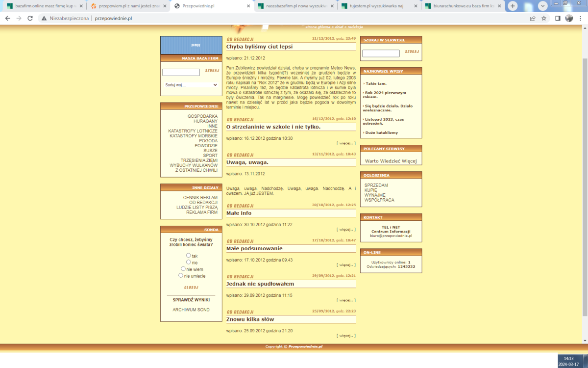Click the share page icon in address bar
The image size is (588, 368).
pyautogui.click(x=533, y=18)
